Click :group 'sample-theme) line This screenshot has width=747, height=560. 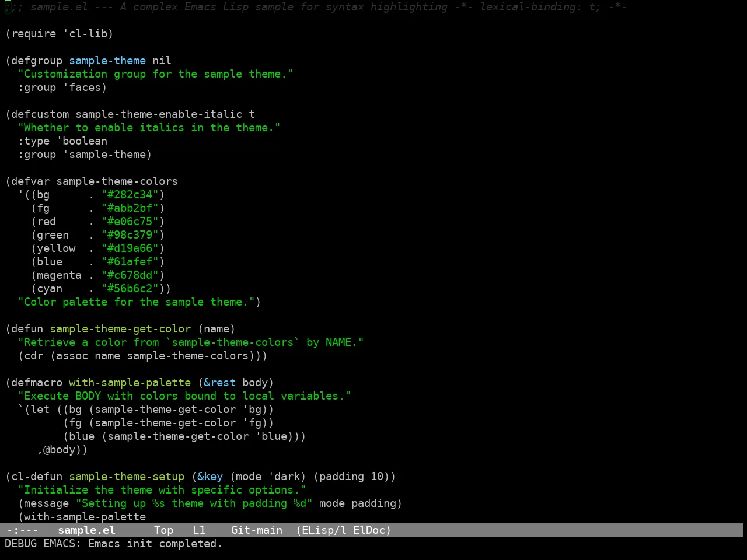click(x=85, y=155)
